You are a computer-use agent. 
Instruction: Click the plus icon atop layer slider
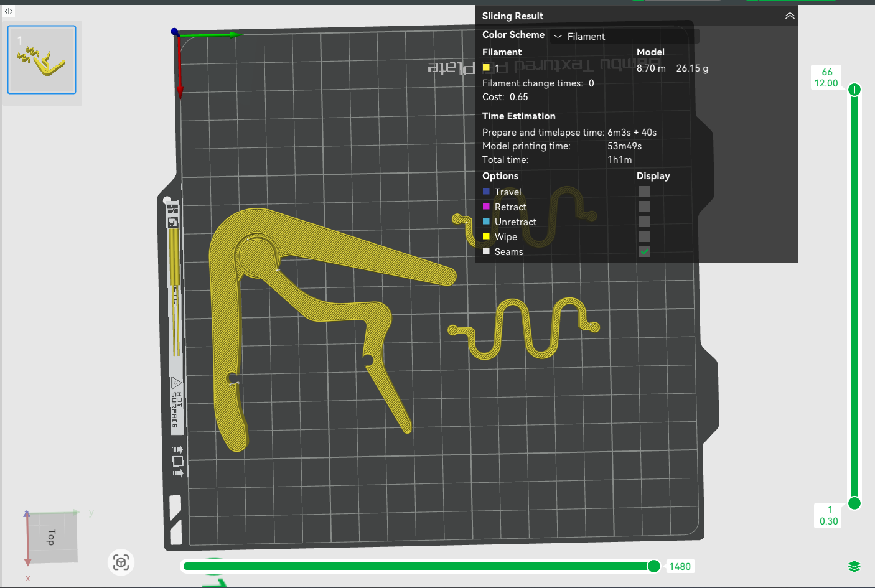tap(854, 90)
